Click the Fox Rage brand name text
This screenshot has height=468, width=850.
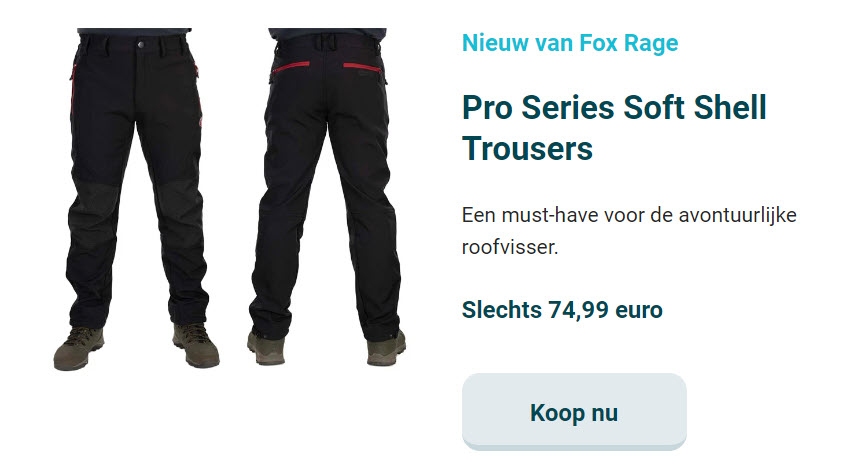pos(629,43)
